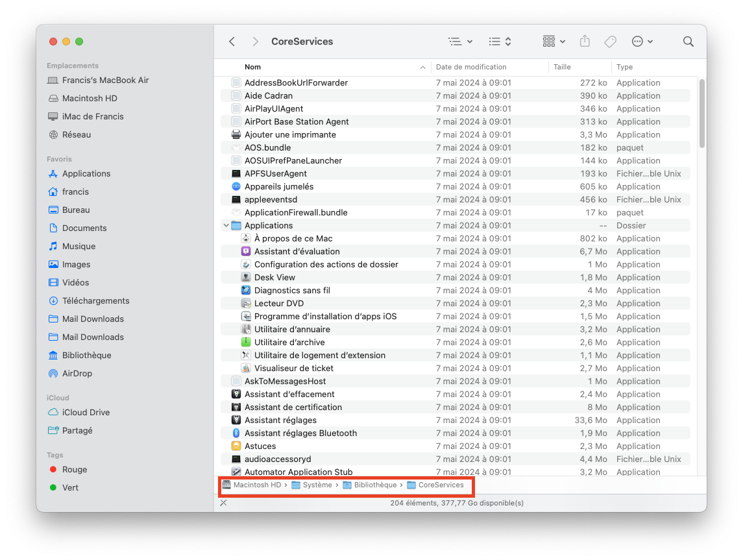Click Macintosh HD in the path bar

(252, 485)
